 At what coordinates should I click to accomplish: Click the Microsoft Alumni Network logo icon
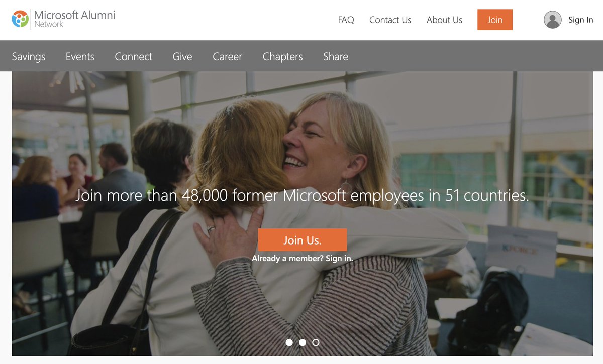(20, 19)
